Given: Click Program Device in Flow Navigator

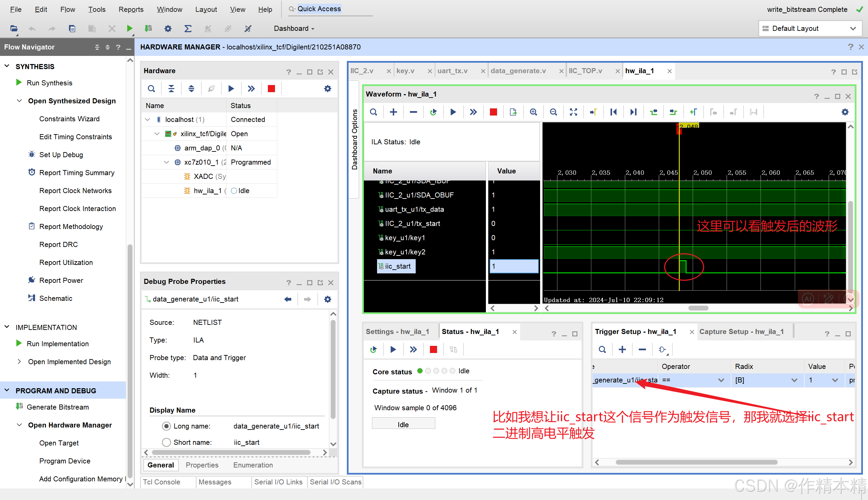Looking at the screenshot, I should [65, 461].
